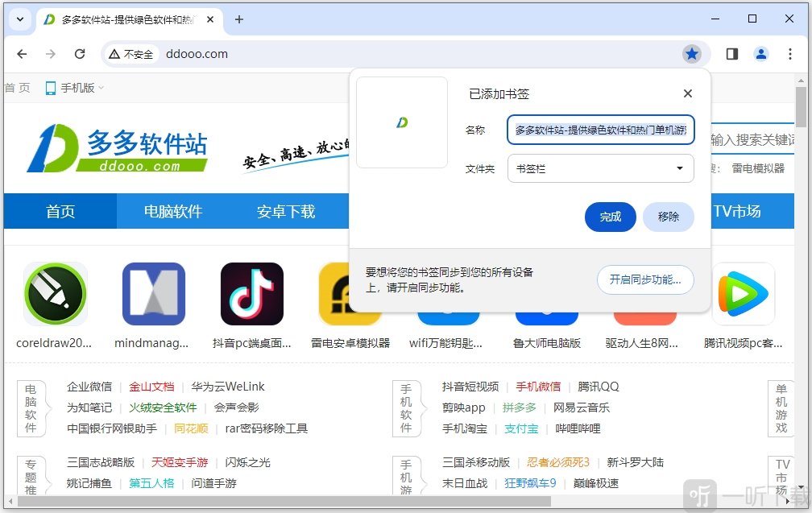Image resolution: width=812 pixels, height=513 pixels.
Task: Open the Chrome three-dot menu
Action: pyautogui.click(x=792, y=54)
